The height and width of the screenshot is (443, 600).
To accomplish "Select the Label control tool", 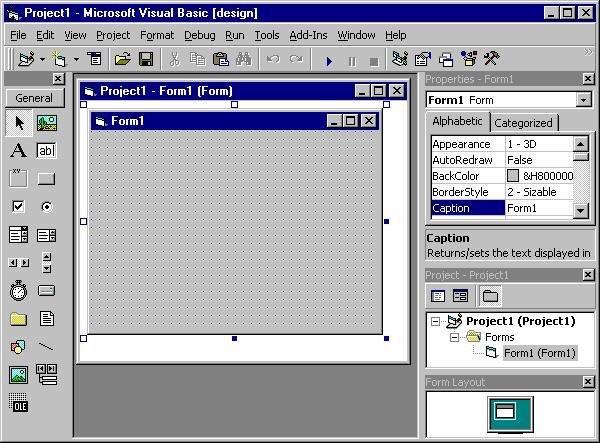I will [x=18, y=150].
